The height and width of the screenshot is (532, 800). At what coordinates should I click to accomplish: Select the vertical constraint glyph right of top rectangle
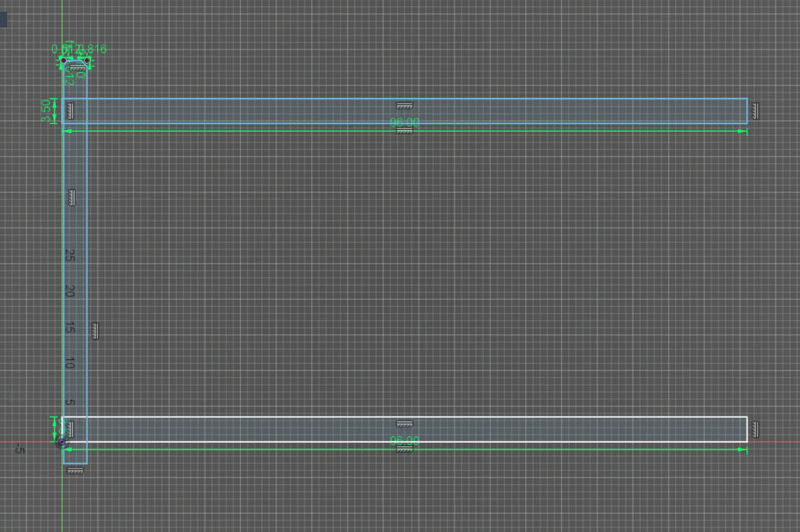coord(755,111)
